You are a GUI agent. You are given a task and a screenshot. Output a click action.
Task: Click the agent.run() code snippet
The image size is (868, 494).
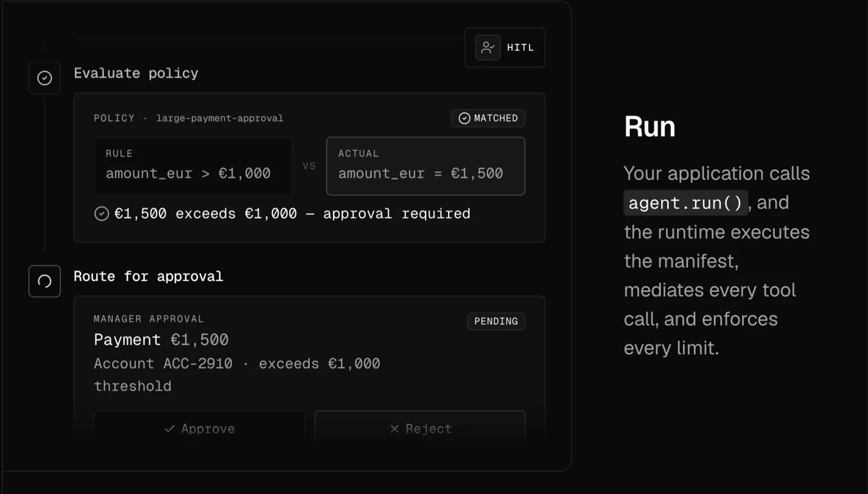click(685, 203)
